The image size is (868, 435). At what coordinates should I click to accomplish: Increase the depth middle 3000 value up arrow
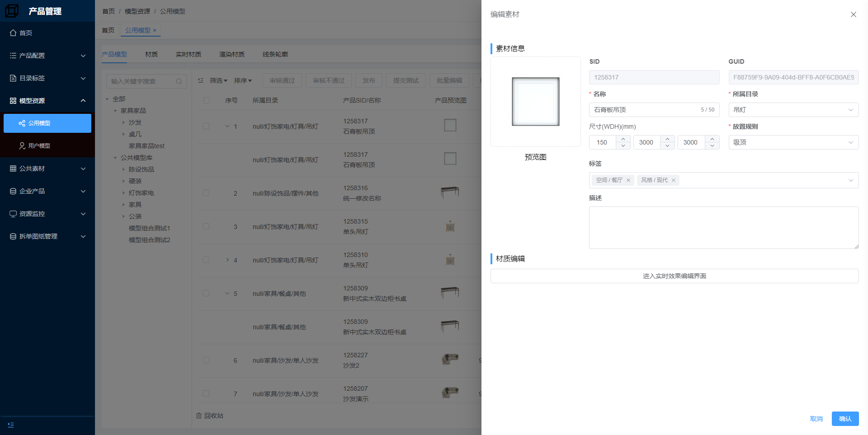click(667, 139)
